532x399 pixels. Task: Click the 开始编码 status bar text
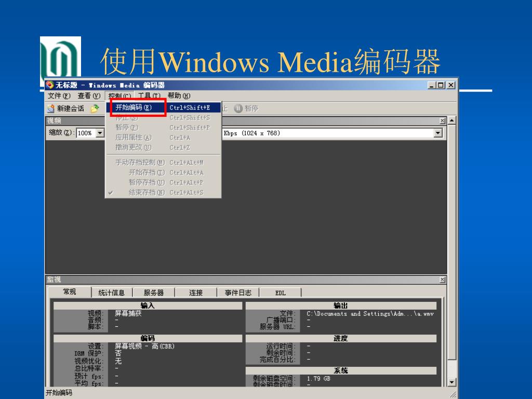[59, 393]
